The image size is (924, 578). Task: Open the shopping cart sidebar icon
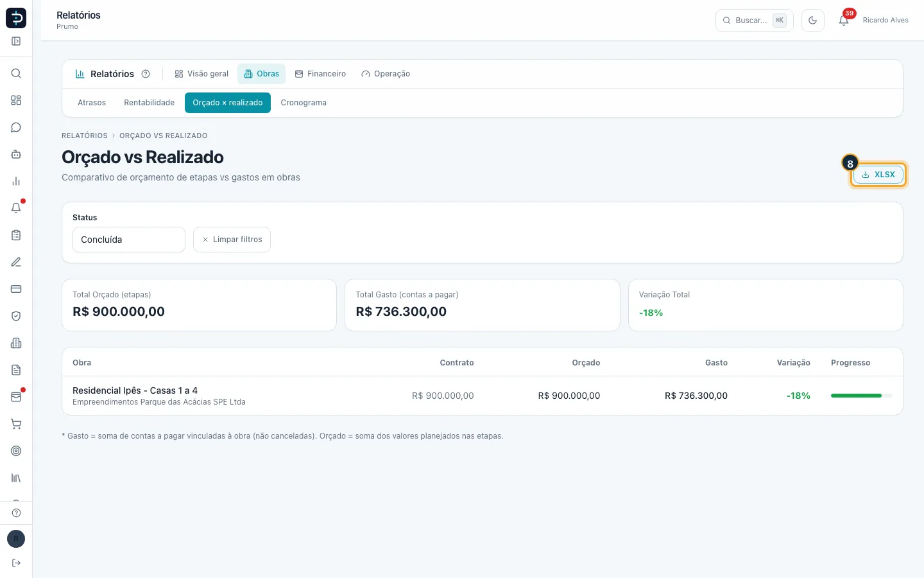[x=16, y=424]
